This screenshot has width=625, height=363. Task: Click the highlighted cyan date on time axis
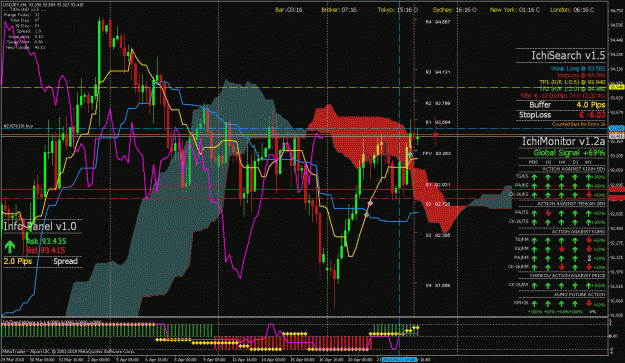coord(400,359)
